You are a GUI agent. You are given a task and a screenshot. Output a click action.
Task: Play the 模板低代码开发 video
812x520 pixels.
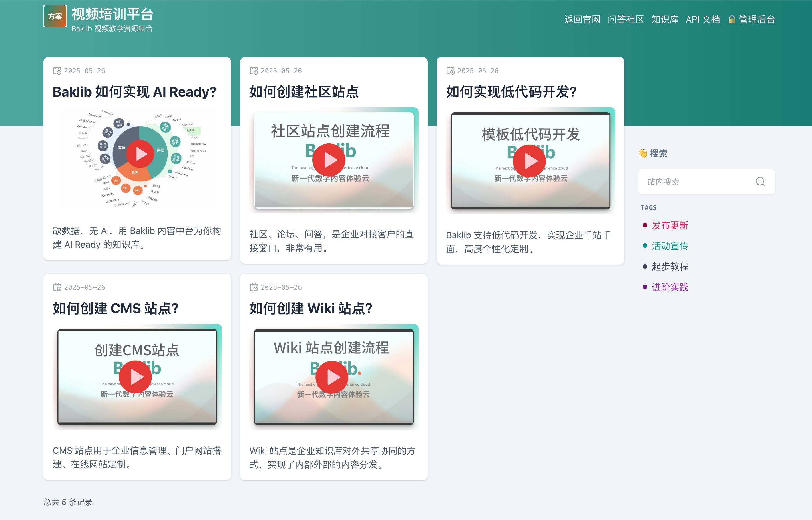click(x=529, y=161)
